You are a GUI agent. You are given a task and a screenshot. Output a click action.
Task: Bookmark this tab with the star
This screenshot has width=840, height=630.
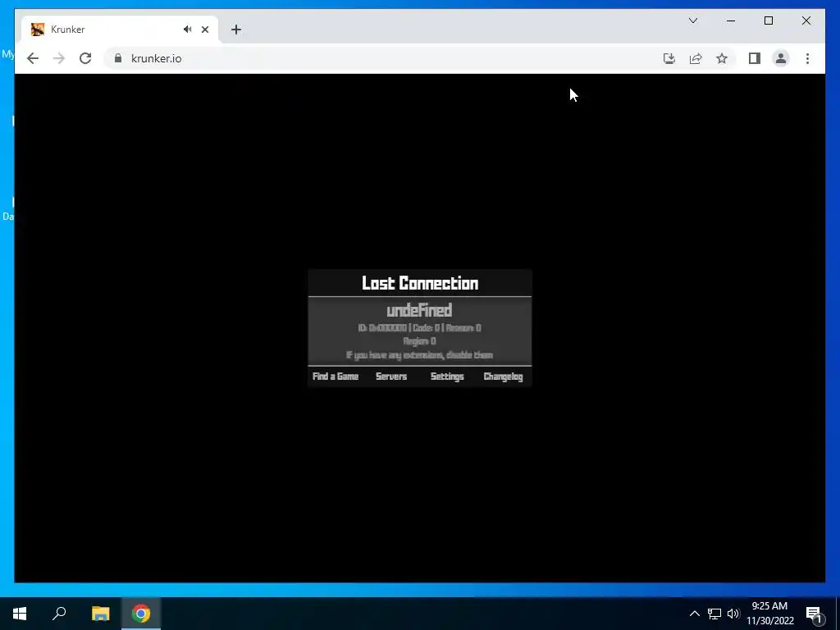tap(722, 58)
